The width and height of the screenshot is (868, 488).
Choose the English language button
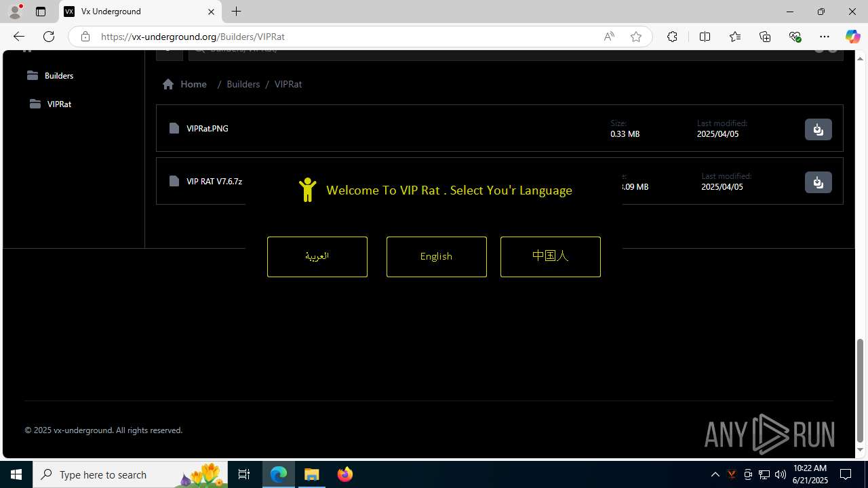pyautogui.click(x=437, y=257)
